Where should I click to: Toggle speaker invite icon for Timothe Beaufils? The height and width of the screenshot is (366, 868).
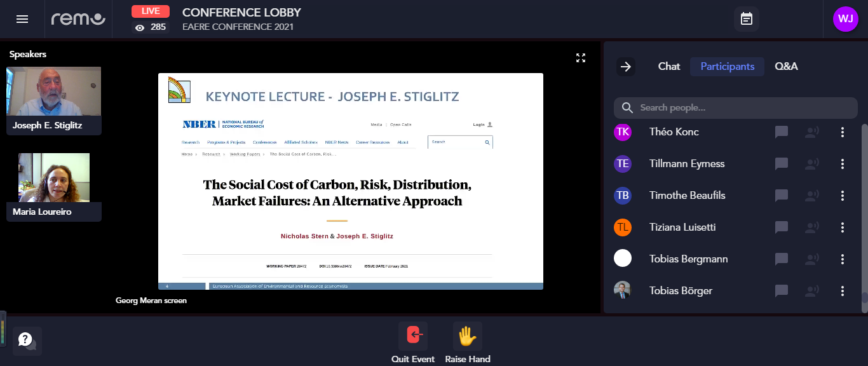[x=812, y=196]
